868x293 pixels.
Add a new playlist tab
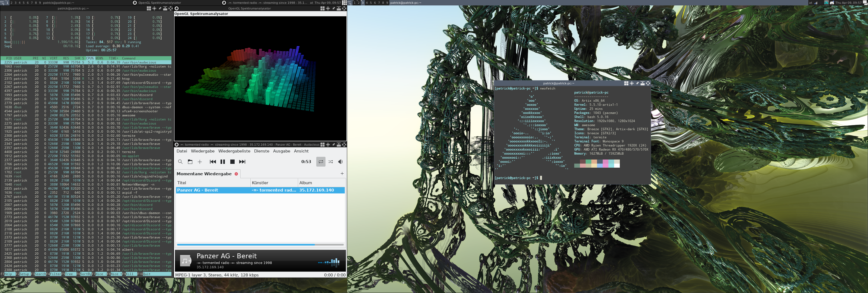[x=342, y=174]
